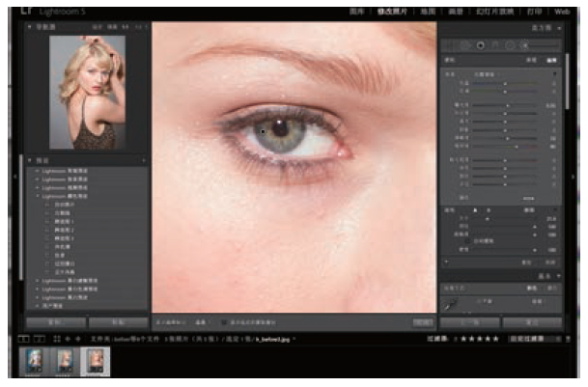Open grid view from filmstrip bar
The image size is (588, 387).
click(x=57, y=339)
